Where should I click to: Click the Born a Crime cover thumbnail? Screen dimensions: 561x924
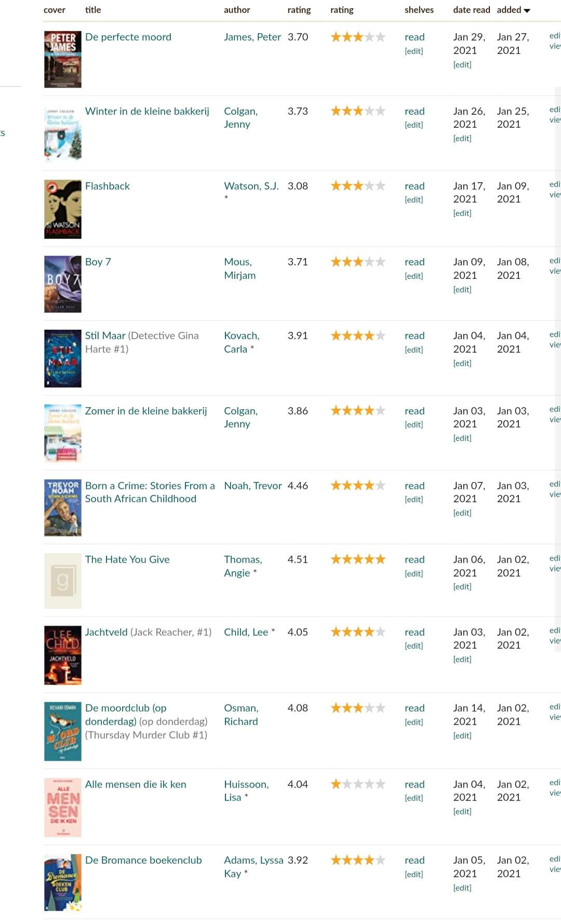coord(63,507)
